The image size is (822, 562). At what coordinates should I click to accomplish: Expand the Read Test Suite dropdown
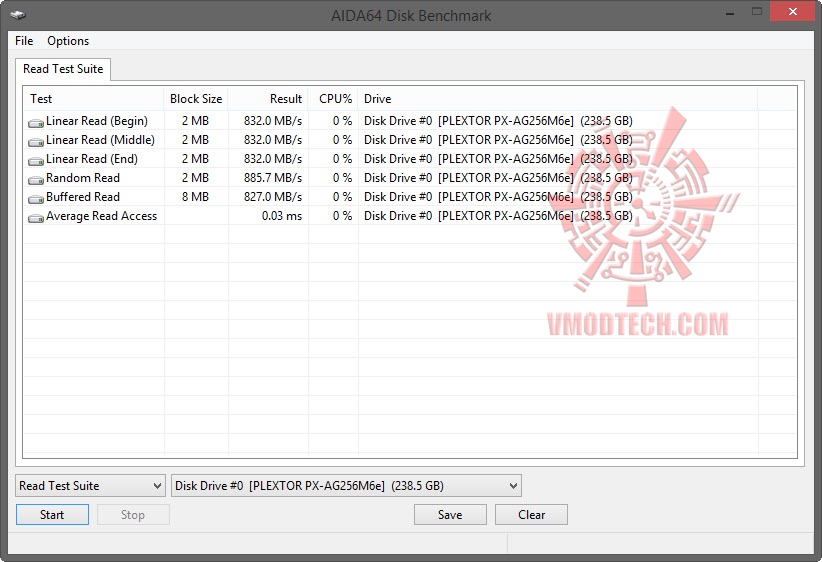(91, 485)
